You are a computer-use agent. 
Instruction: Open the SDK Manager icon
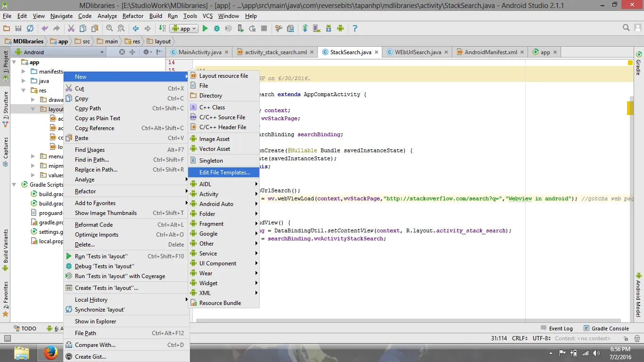pyautogui.click(x=329, y=29)
